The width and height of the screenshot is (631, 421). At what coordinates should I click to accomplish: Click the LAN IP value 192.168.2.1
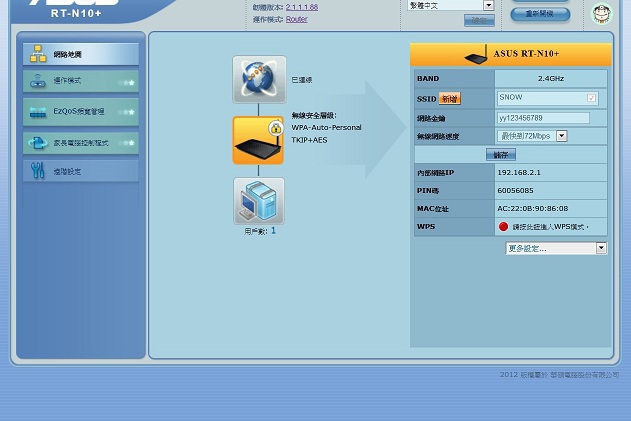click(x=519, y=173)
